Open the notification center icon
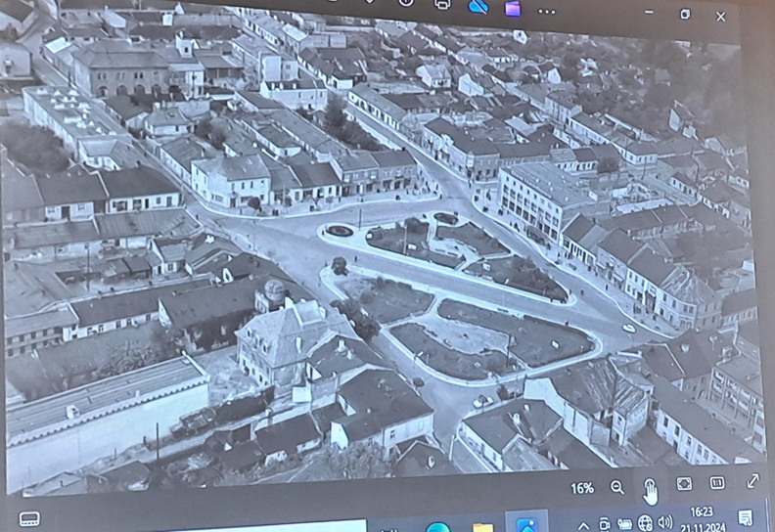This screenshot has width=775, height=532. [745, 518]
